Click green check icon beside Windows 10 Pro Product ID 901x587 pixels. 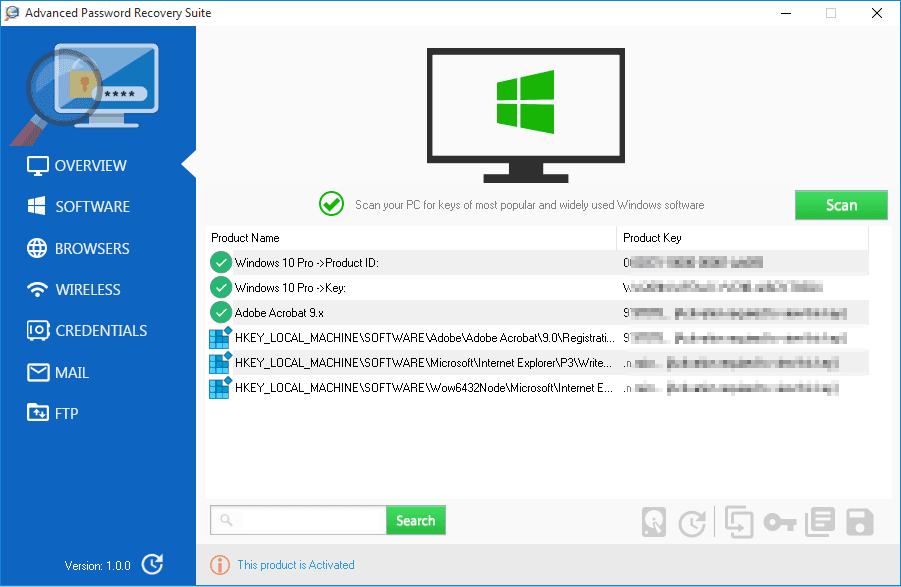point(221,262)
